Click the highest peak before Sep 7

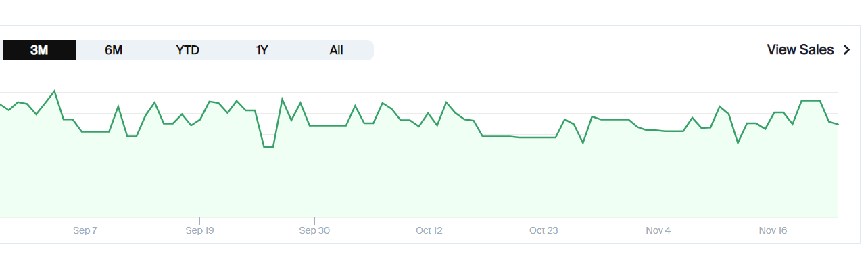point(54,91)
